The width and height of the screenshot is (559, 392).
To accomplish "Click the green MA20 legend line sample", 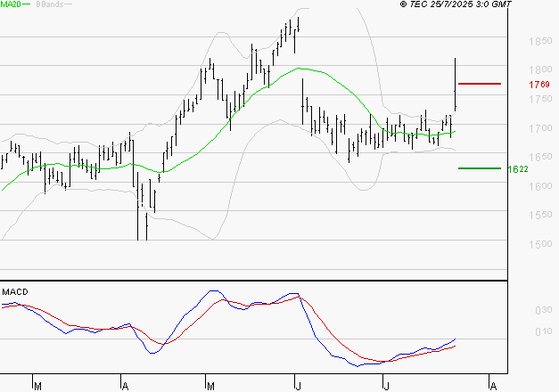I will point(29,5).
